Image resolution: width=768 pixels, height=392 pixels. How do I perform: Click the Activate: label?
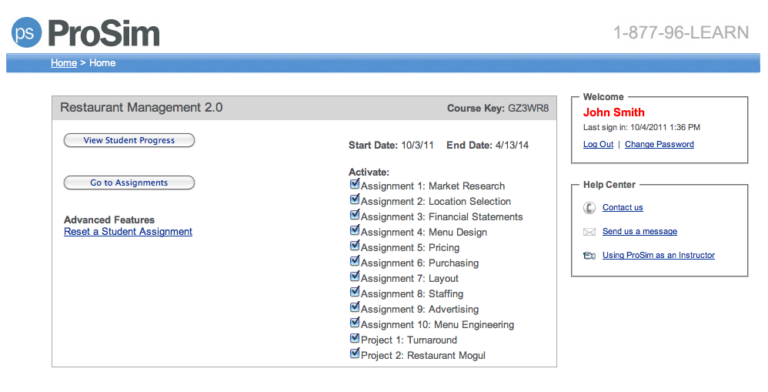(x=369, y=172)
